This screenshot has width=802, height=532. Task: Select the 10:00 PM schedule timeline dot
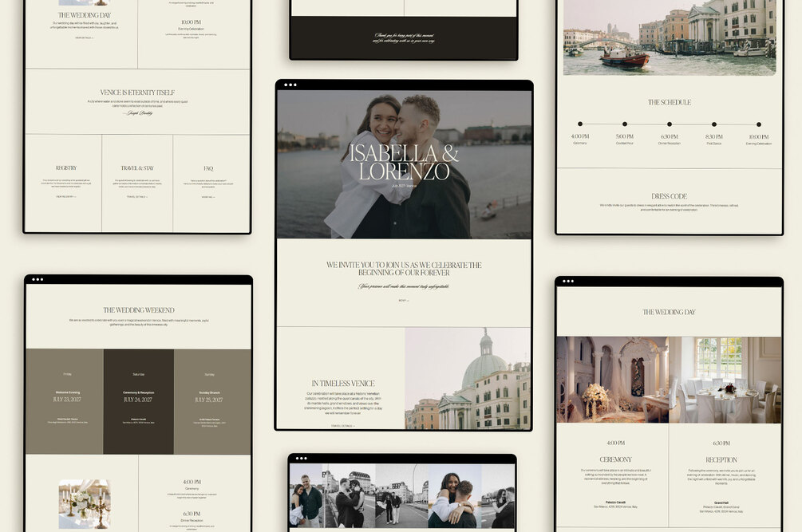[x=759, y=124]
